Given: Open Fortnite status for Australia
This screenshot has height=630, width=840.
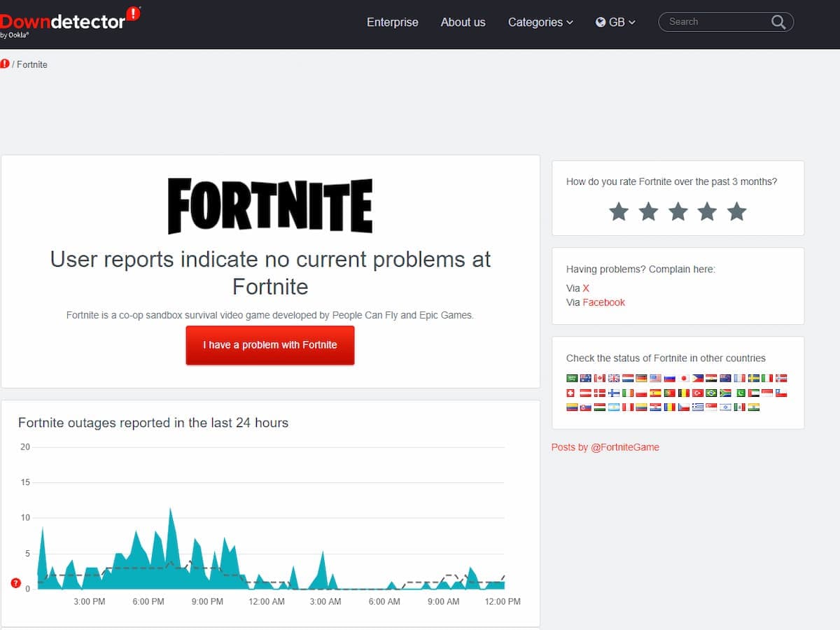Looking at the screenshot, I should 585,379.
